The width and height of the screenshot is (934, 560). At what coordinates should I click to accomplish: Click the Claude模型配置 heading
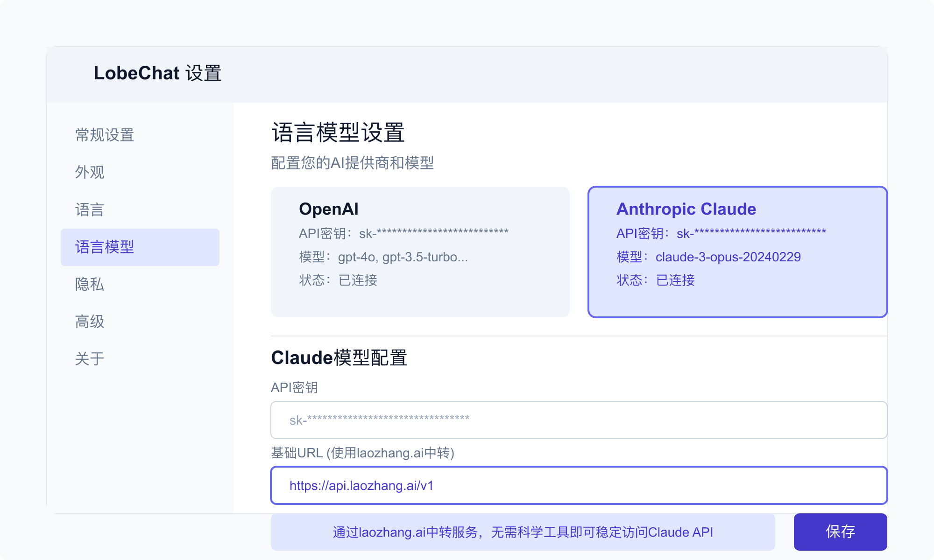click(340, 358)
